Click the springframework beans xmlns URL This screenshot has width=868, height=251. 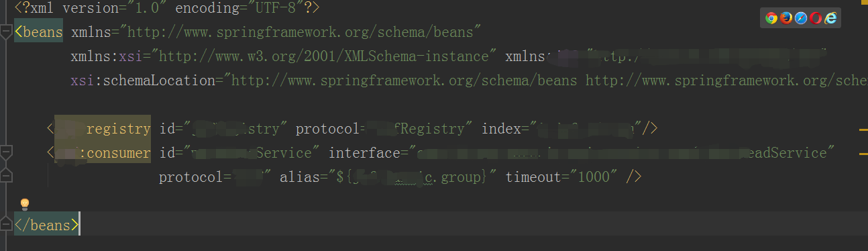(x=301, y=32)
